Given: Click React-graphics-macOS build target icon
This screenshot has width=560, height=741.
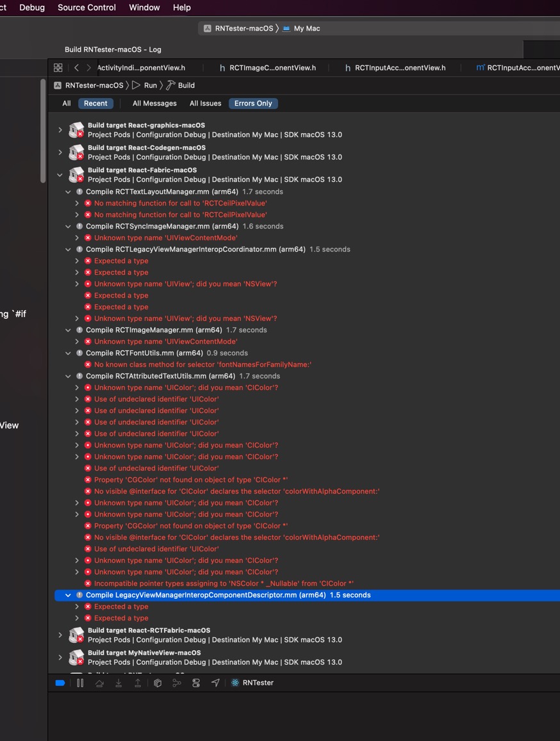Looking at the screenshot, I should click(x=76, y=129).
